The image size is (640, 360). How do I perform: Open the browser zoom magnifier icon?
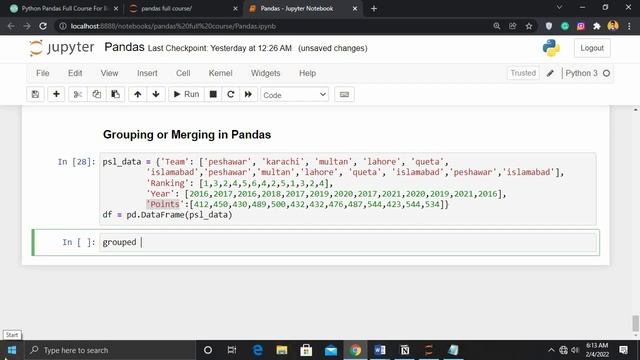(x=497, y=26)
